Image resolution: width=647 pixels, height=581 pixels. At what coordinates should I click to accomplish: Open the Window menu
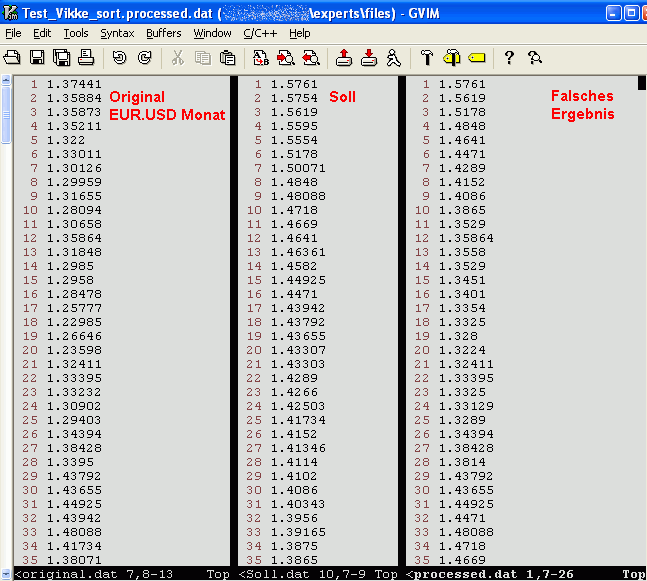click(x=212, y=33)
